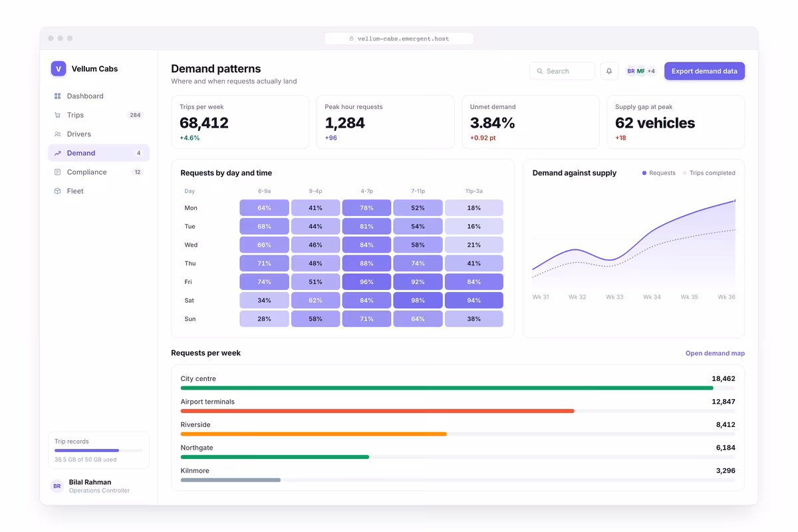Click the +4 collaborators badge
The width and height of the screenshot is (798, 532).
coord(651,71)
